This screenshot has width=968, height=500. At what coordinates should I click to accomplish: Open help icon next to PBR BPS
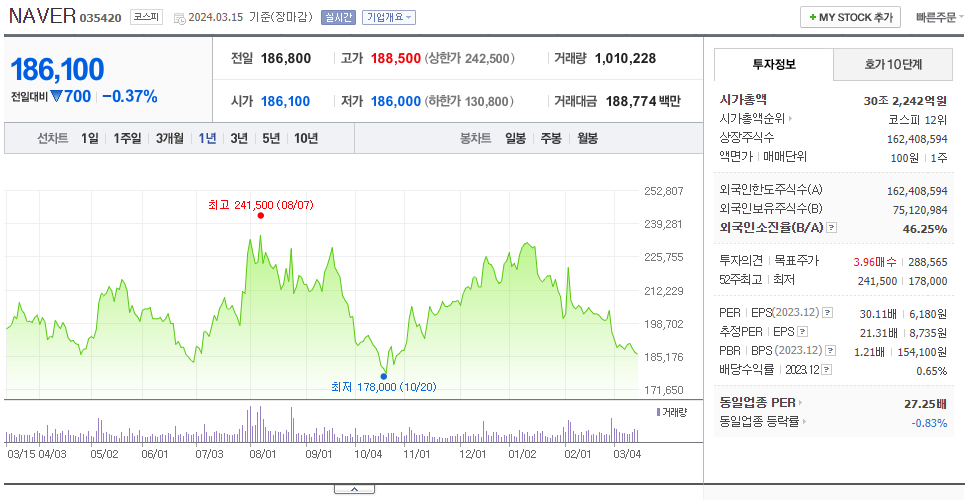coord(831,351)
